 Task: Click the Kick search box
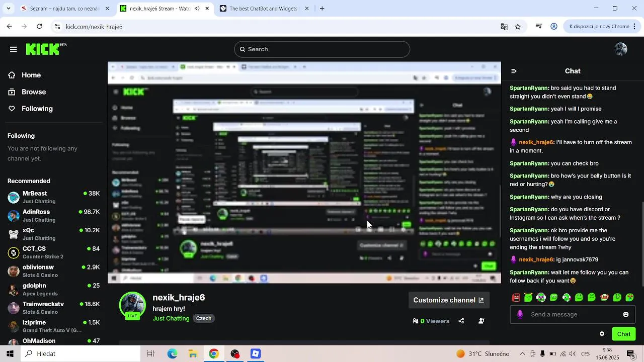pos(322,49)
